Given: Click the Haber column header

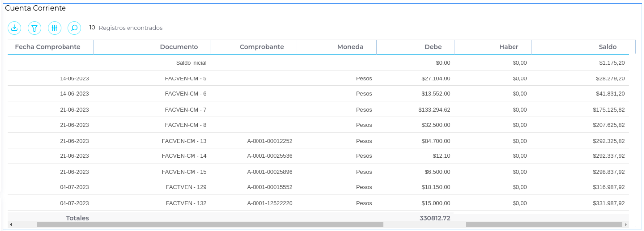Looking at the screenshot, I should (x=509, y=47).
